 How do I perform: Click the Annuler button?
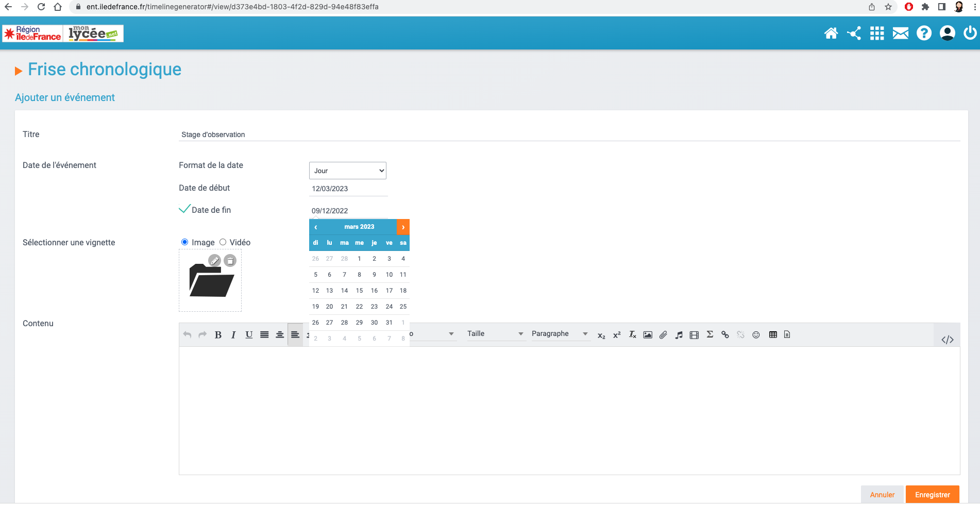pos(882,495)
